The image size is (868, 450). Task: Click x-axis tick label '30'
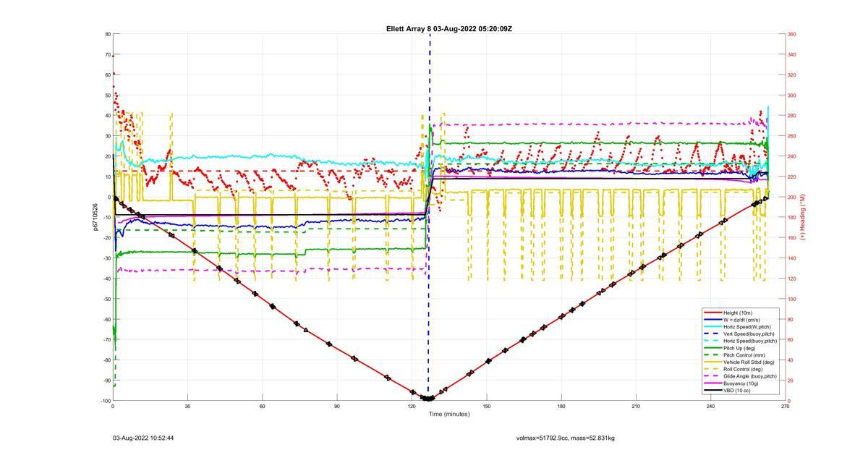tap(187, 407)
